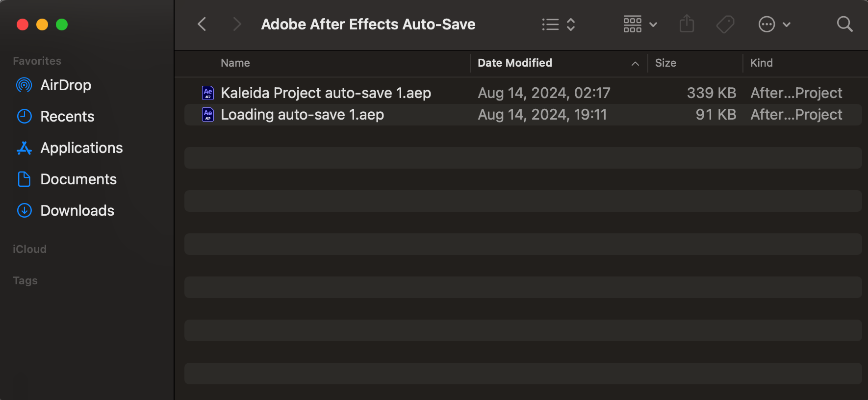Switch view with list view selector
Screen dimensions: 868x400
pos(558,24)
